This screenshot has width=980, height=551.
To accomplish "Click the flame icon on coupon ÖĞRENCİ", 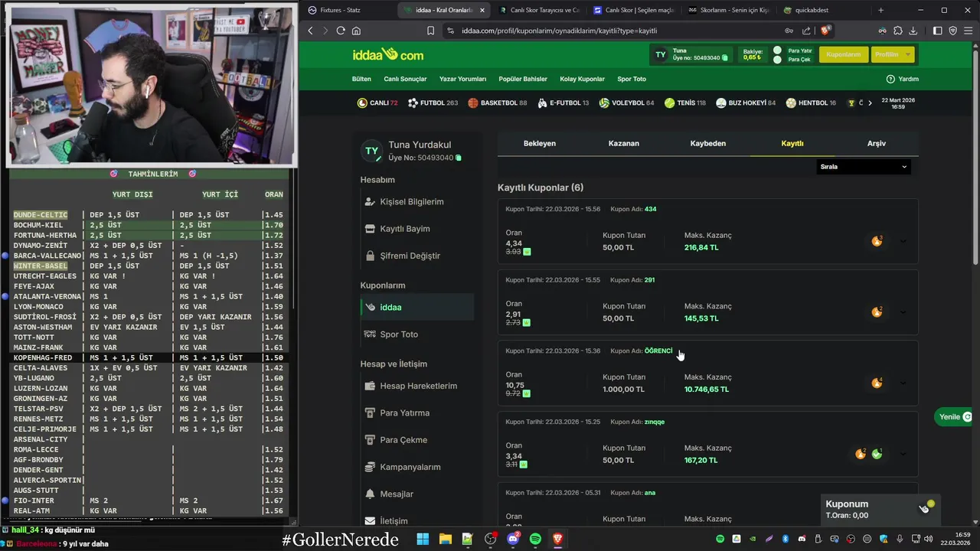I will 877,383.
